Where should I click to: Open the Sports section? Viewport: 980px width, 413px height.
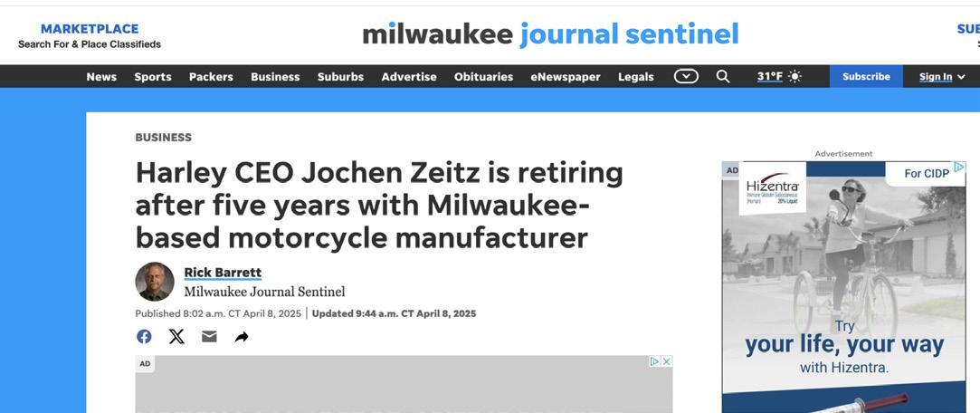tap(153, 77)
